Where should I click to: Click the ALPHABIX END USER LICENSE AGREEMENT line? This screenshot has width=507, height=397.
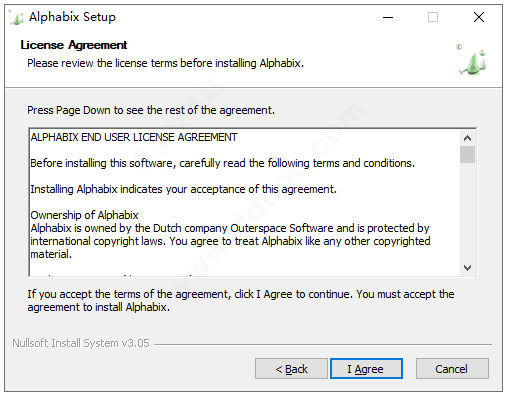coord(134,137)
